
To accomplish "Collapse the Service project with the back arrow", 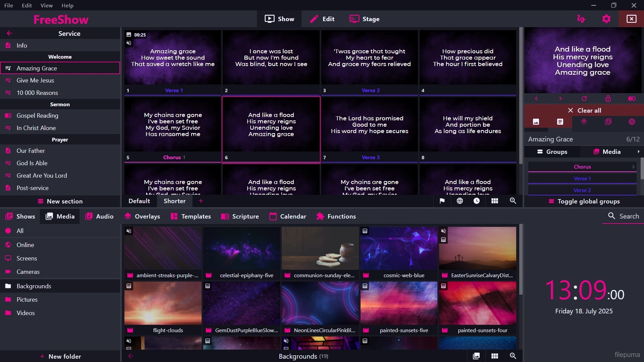I will [9, 33].
